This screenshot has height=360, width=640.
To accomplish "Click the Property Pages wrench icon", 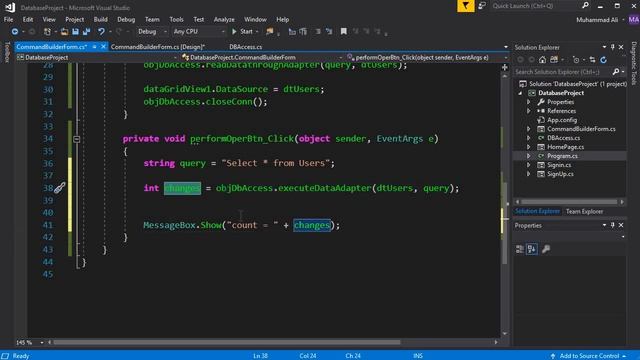I will click(x=546, y=249).
